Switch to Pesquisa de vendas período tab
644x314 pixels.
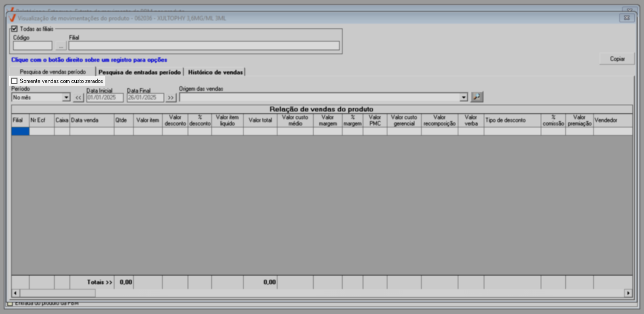tap(53, 72)
